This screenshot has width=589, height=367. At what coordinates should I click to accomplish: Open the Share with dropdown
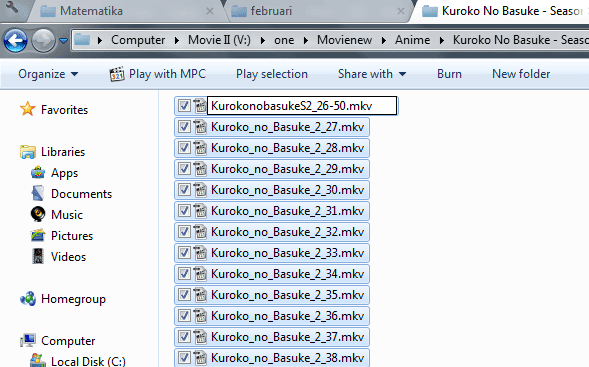click(x=372, y=74)
